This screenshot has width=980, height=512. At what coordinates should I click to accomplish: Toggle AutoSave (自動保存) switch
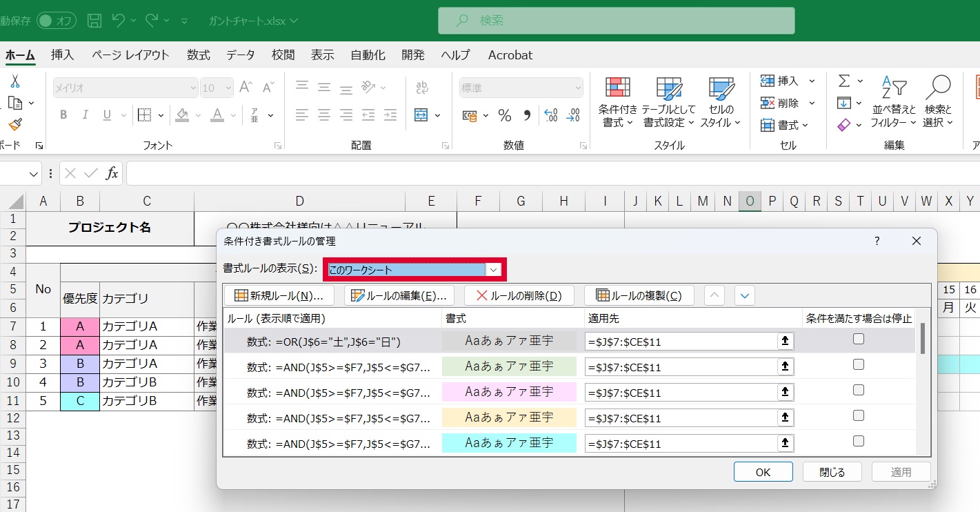click(x=55, y=21)
